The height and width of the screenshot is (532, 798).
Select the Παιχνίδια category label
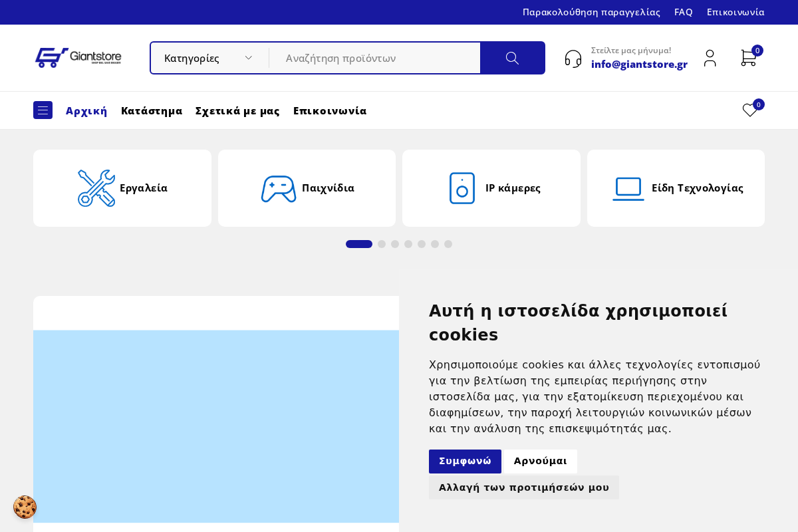tap(328, 188)
